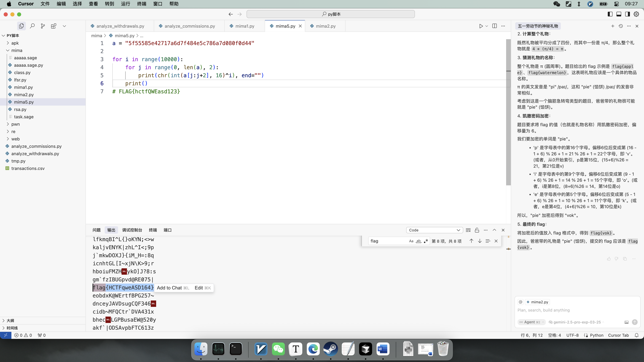644x362 pixels.
Task: Go to next find match
Action: click(479, 241)
